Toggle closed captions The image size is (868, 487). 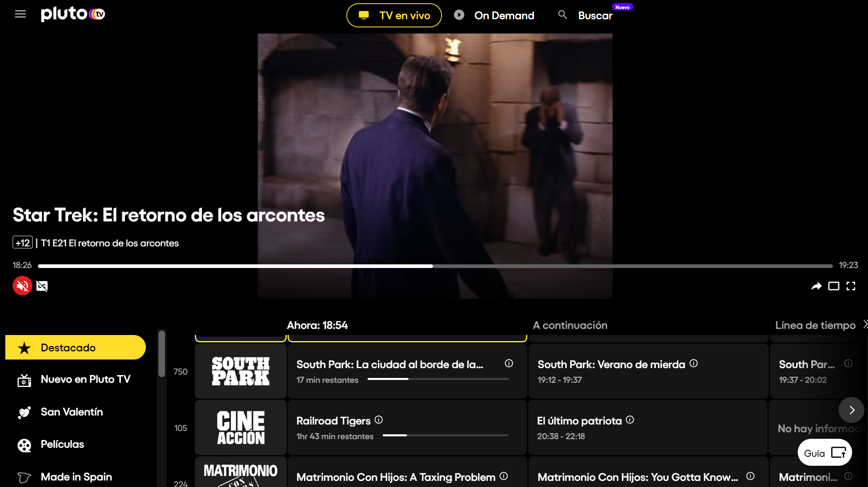42,286
